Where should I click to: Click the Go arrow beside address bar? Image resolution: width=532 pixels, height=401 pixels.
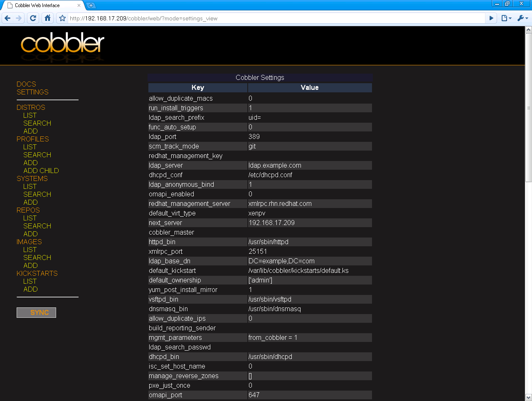[x=491, y=18]
